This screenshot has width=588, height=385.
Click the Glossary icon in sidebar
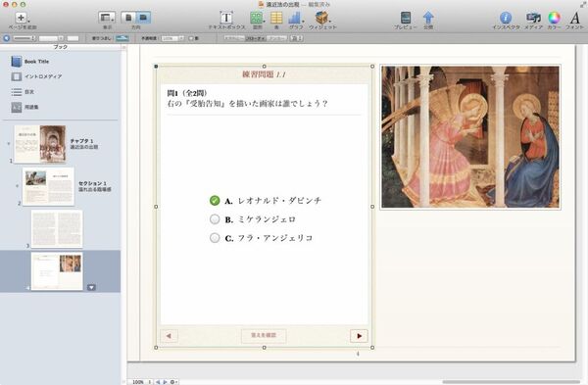coord(16,107)
